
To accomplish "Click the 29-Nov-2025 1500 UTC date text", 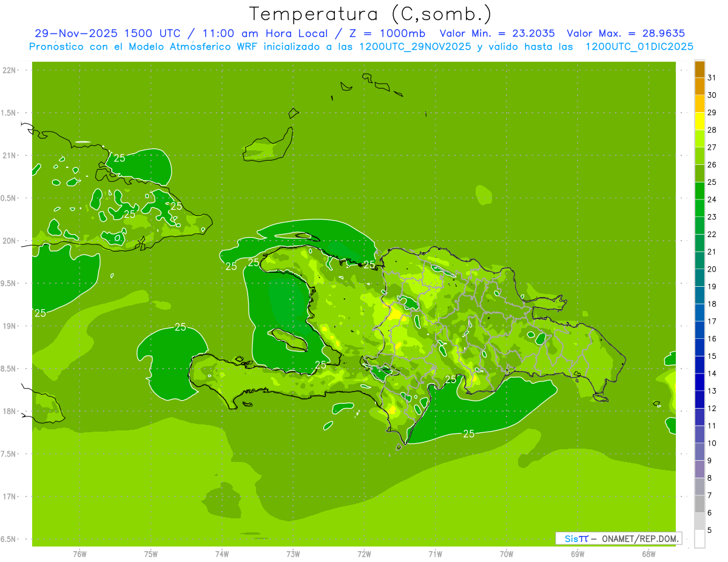I will pos(107,33).
